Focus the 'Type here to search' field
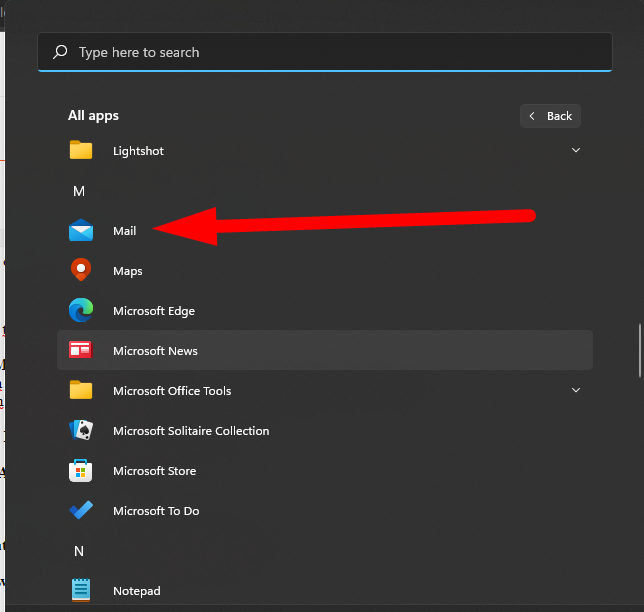 (325, 52)
